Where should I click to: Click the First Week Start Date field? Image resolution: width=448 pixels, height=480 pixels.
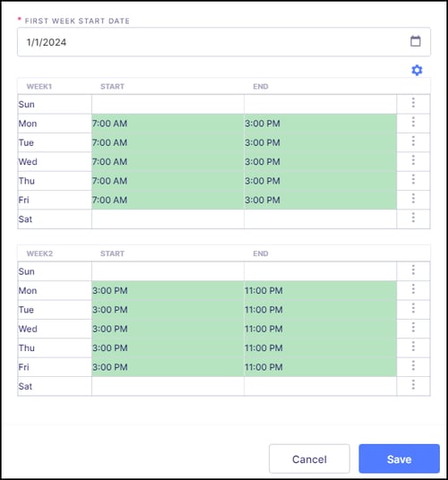[224, 42]
